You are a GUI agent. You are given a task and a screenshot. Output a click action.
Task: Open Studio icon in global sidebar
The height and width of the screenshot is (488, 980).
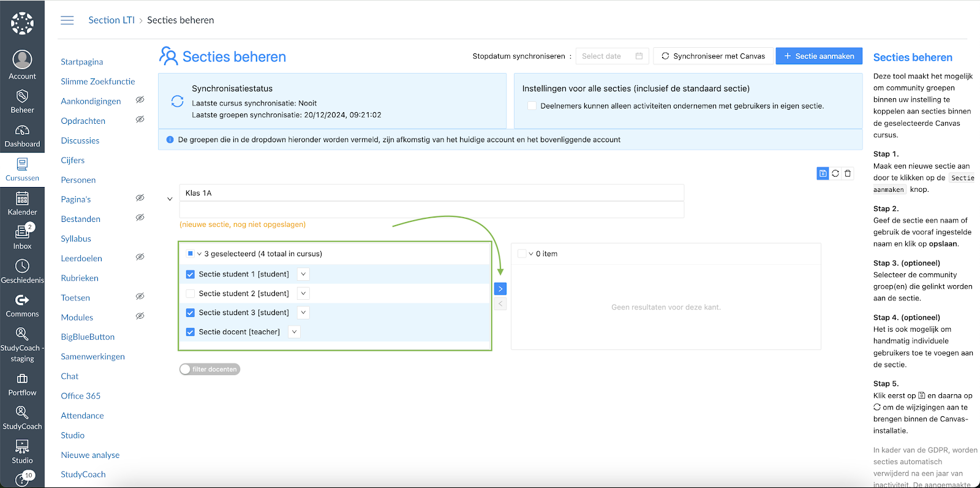(x=22, y=446)
